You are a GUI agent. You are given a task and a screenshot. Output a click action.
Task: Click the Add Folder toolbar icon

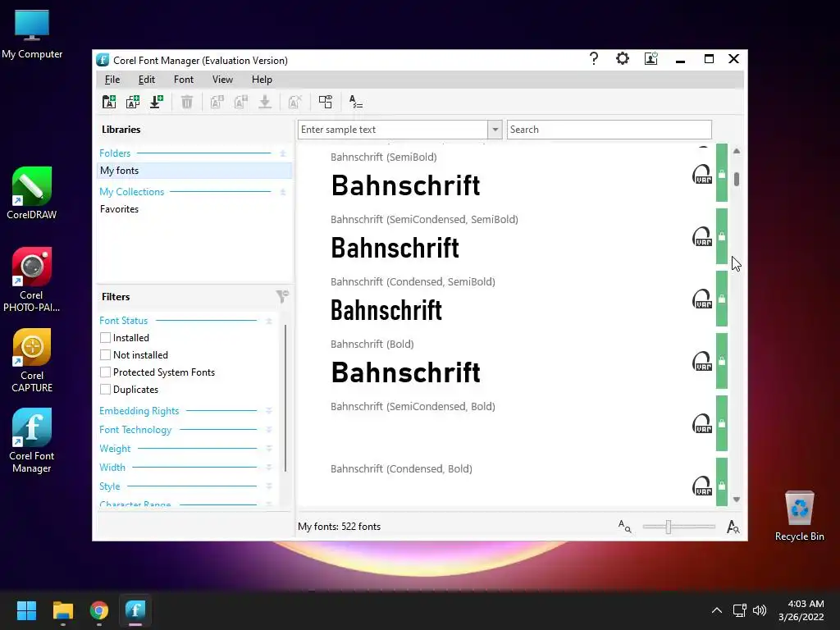(109, 102)
